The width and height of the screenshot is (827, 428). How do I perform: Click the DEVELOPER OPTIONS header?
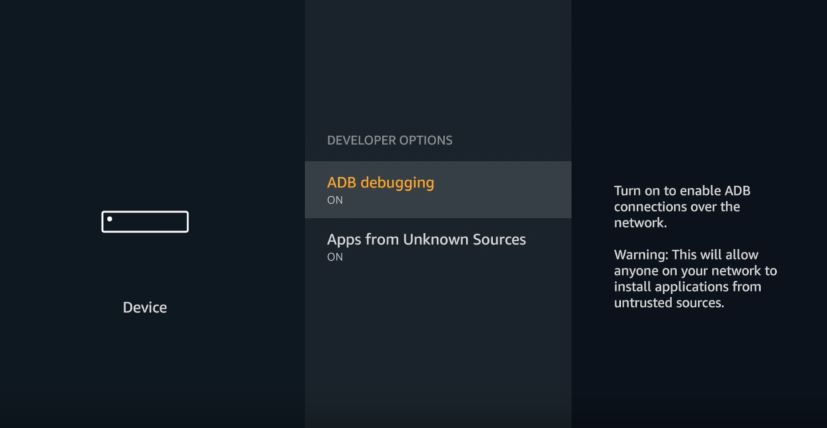[x=390, y=140]
